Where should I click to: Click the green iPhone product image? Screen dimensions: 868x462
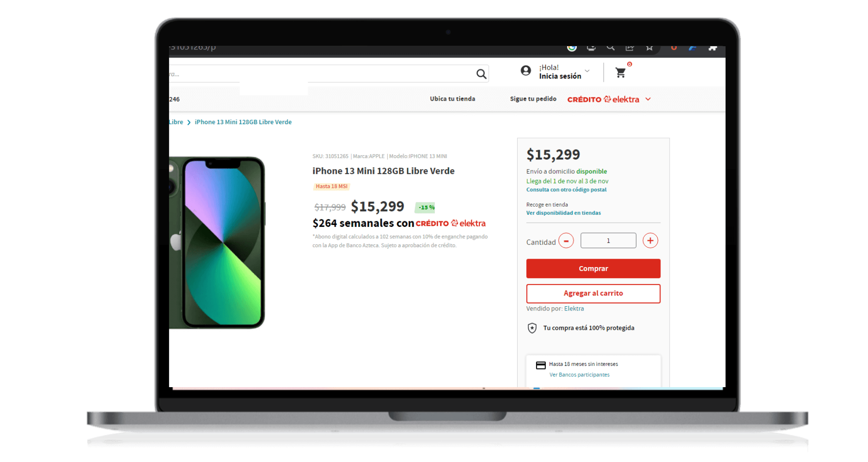217,242
